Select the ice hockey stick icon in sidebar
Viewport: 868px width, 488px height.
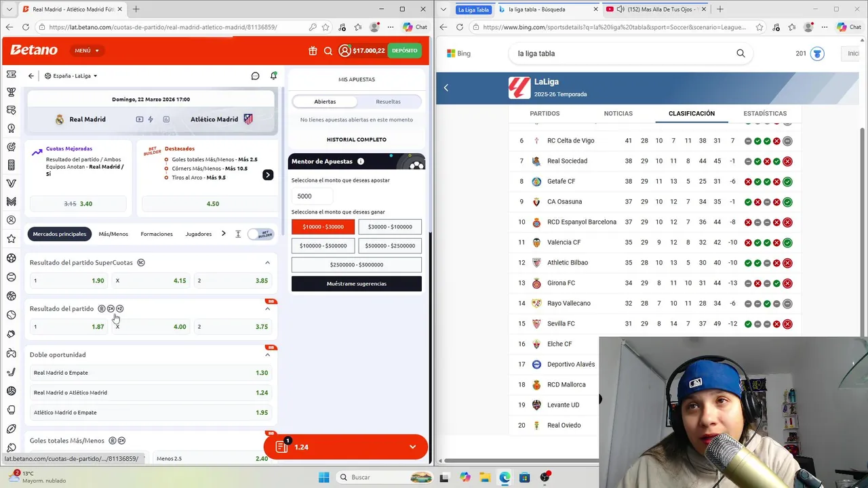coord(11,371)
